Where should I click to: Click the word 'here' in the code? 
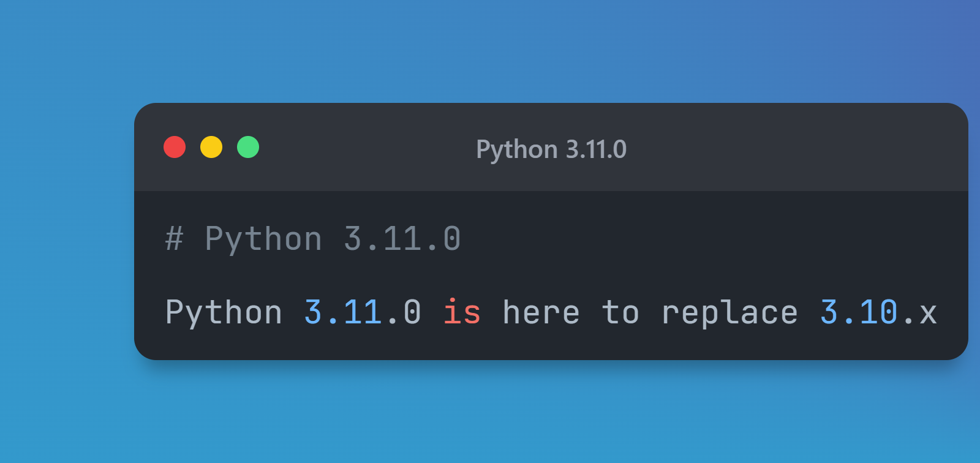pyautogui.click(x=541, y=313)
